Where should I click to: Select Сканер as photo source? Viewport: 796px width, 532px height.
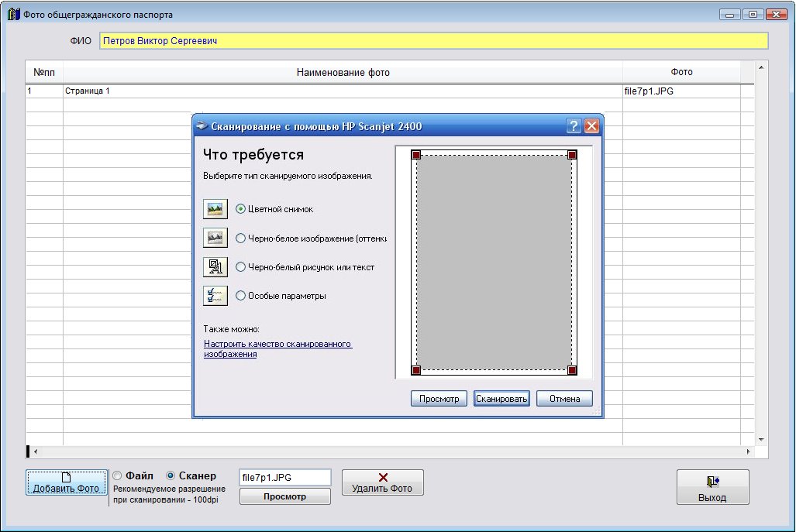click(171, 475)
